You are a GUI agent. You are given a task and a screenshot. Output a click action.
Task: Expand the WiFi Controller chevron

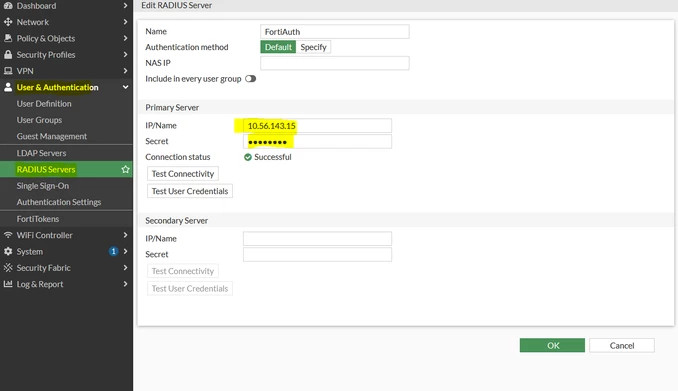pos(125,235)
